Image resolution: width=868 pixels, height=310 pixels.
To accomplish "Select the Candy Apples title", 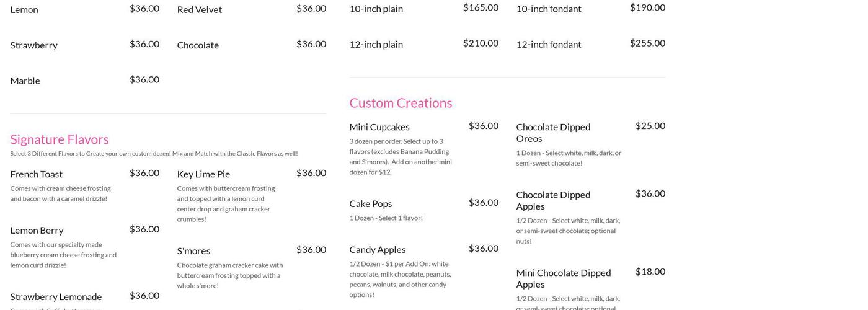I will [x=378, y=250].
